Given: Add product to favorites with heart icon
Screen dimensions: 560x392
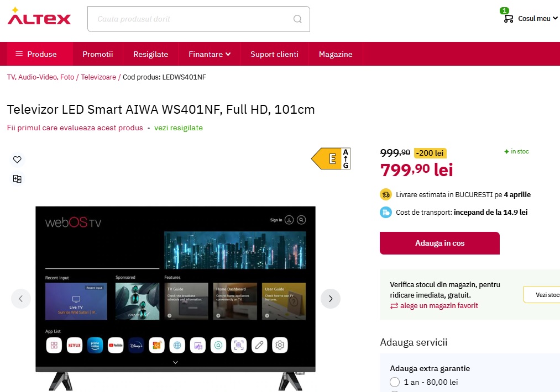Looking at the screenshot, I should pyautogui.click(x=17, y=160).
